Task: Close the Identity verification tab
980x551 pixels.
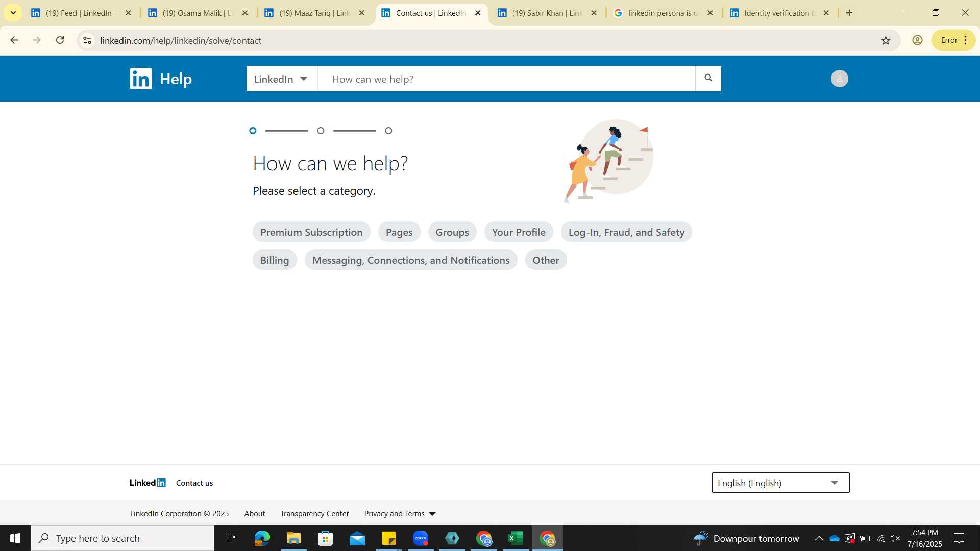Action: (x=826, y=13)
